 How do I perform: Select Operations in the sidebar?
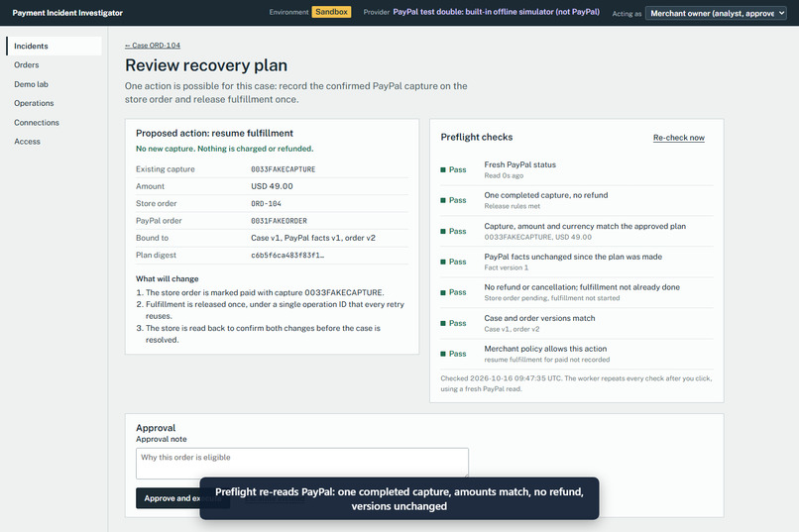tap(34, 103)
